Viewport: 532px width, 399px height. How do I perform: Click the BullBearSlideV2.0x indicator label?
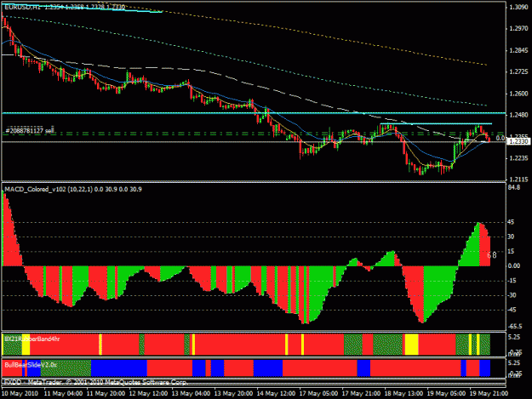pyautogui.click(x=31, y=365)
